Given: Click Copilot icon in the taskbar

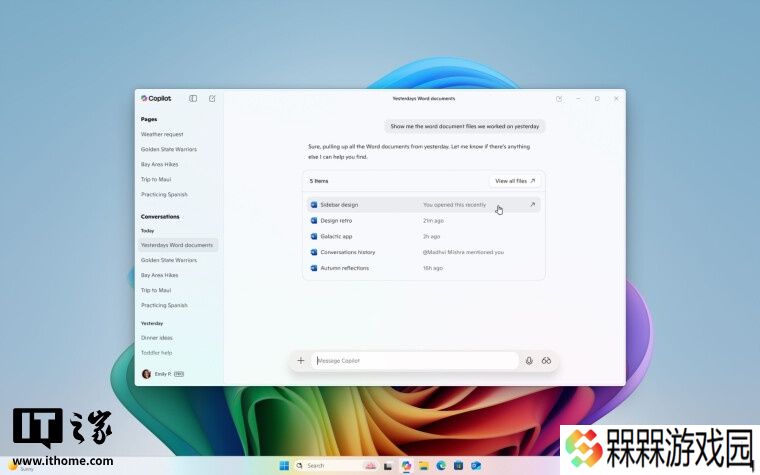Looking at the screenshot, I should tap(406, 466).
